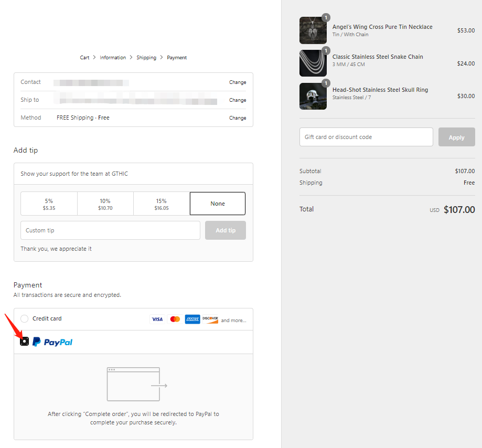Focus the gift card or discount code field
This screenshot has height=448, width=482.
coord(366,137)
